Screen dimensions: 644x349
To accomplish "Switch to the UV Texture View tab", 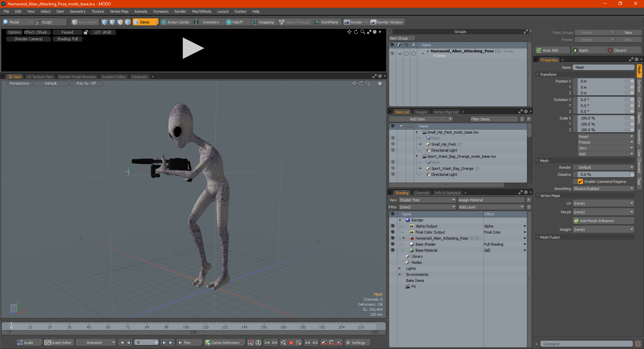I will (x=40, y=77).
